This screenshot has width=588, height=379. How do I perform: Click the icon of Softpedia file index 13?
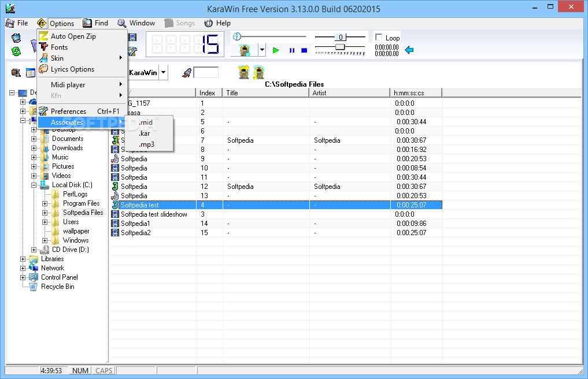pos(115,196)
